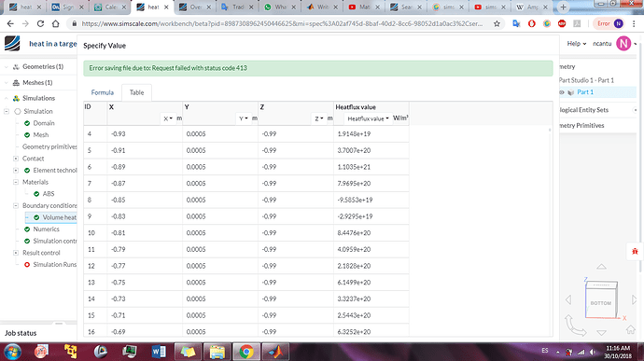
Task: Click the view cube home icon
Action: pos(630,329)
